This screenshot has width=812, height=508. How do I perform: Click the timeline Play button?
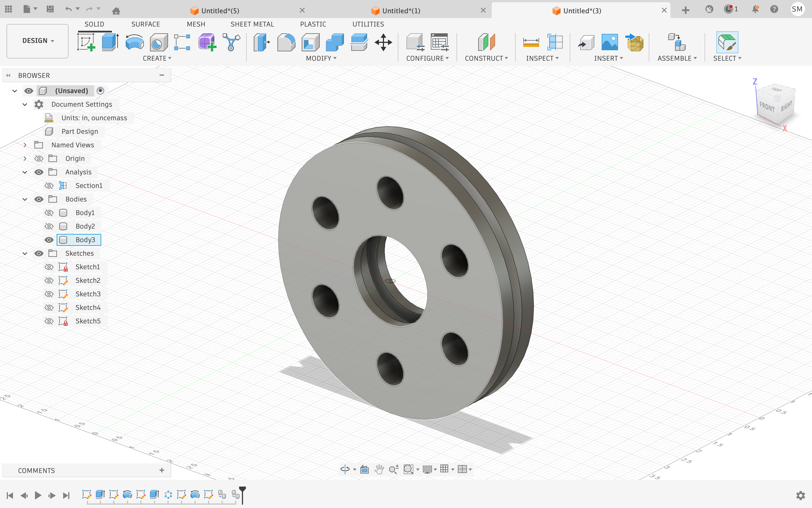pos(38,495)
